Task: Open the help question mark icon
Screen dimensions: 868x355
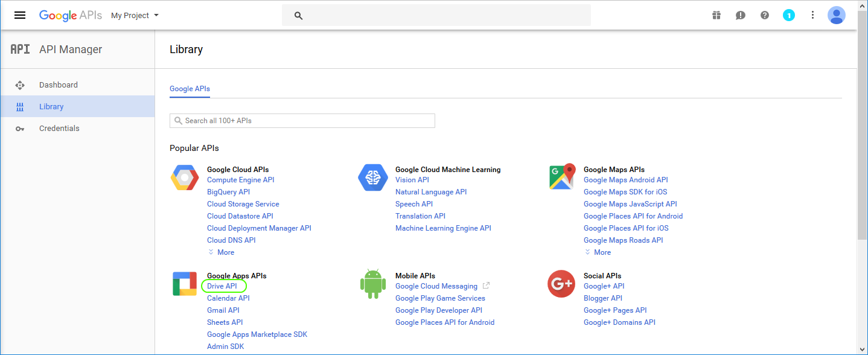Action: coord(765,15)
